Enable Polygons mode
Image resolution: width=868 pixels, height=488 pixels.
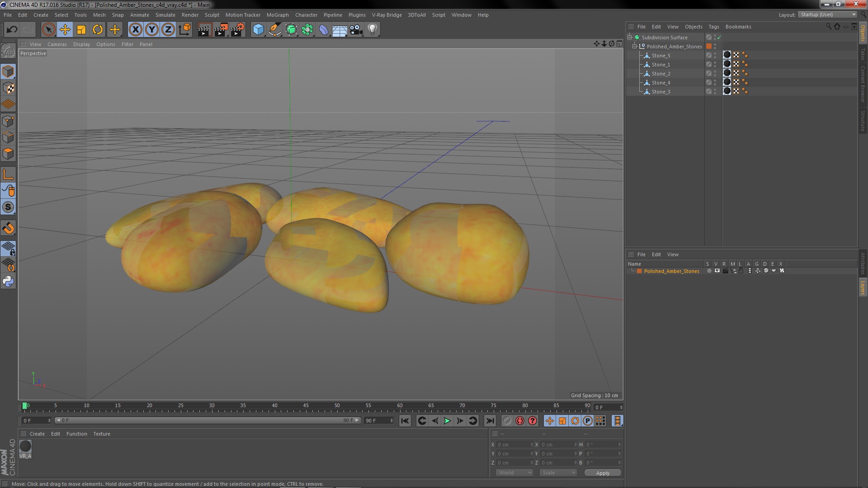click(8, 154)
